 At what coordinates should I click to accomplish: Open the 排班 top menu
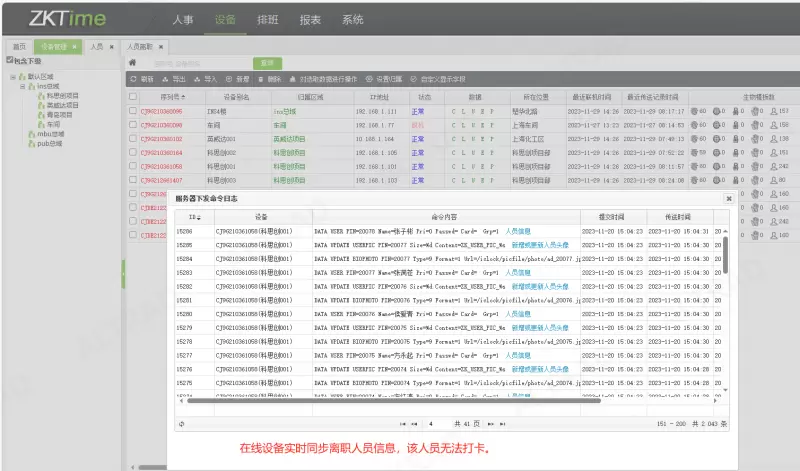click(x=268, y=19)
